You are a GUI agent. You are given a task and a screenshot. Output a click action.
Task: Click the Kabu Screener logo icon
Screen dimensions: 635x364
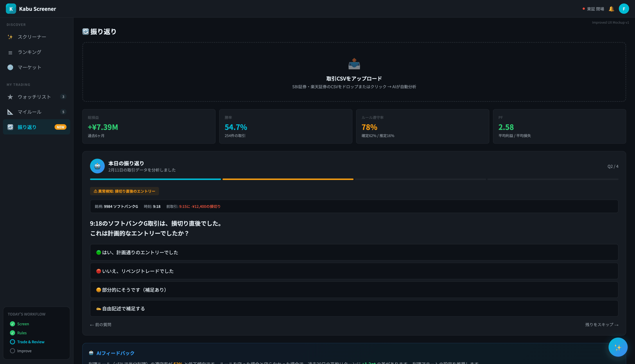pos(11,9)
